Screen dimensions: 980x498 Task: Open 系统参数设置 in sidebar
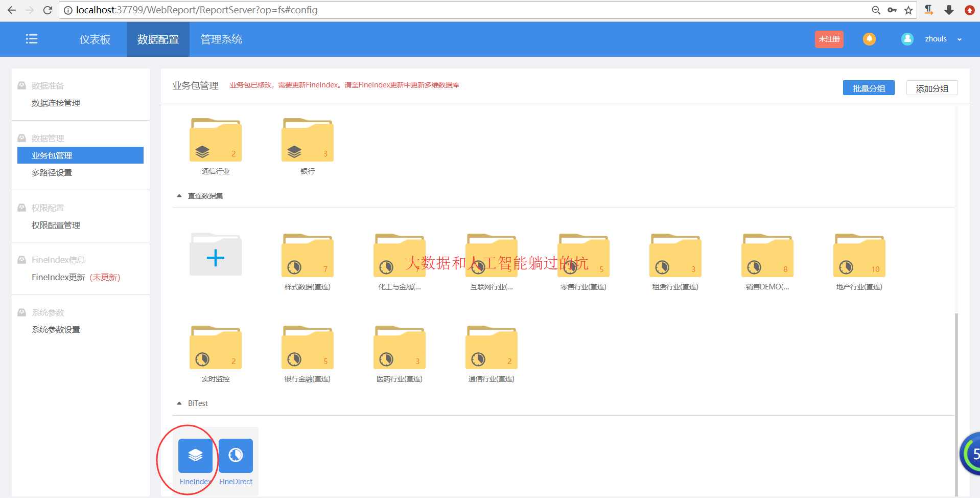(56, 330)
